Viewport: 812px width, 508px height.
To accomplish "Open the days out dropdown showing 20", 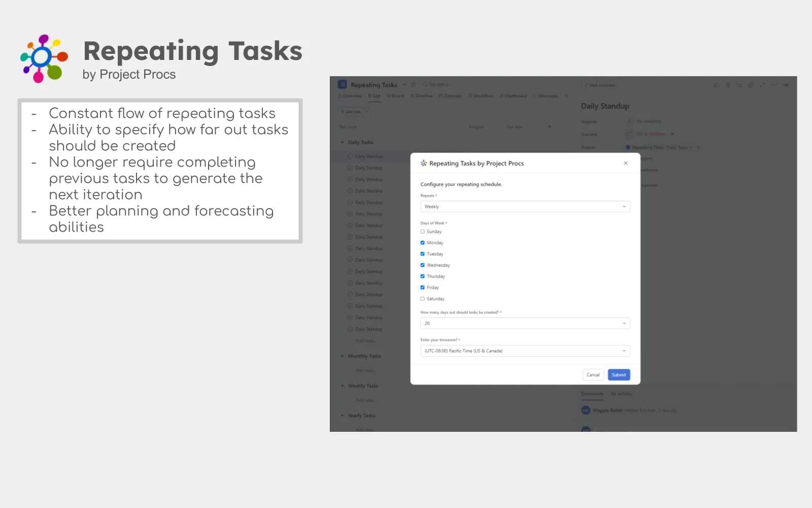I will pyautogui.click(x=525, y=324).
